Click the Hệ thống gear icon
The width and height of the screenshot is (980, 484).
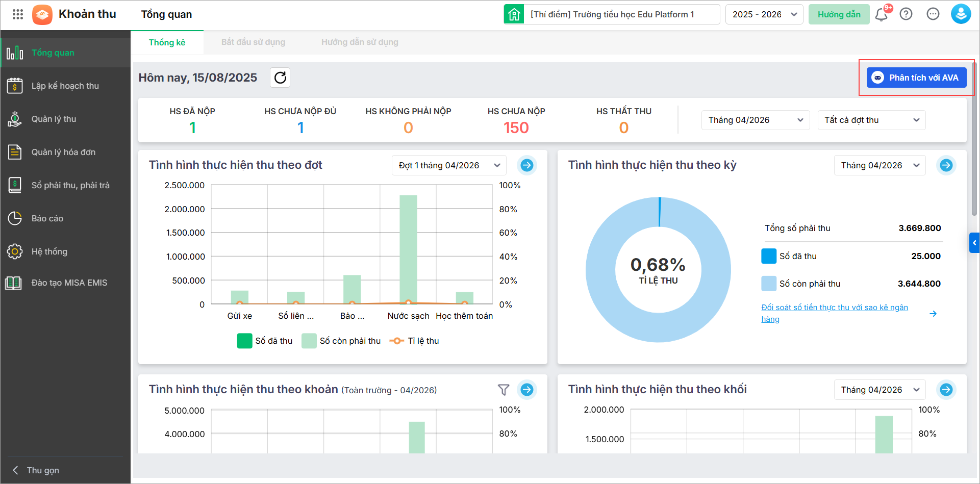coord(15,251)
